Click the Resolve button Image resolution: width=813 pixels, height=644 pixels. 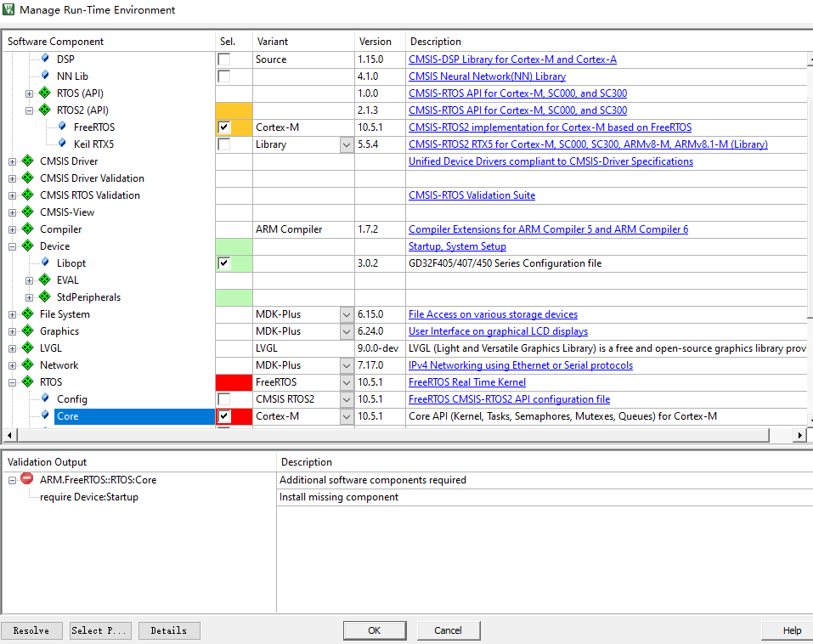point(31,630)
